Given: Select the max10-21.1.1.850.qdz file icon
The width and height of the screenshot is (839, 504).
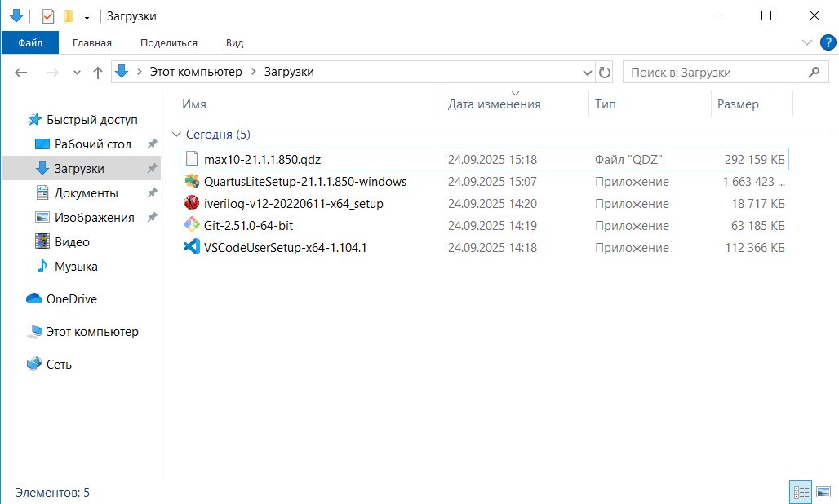Looking at the screenshot, I should 192,159.
